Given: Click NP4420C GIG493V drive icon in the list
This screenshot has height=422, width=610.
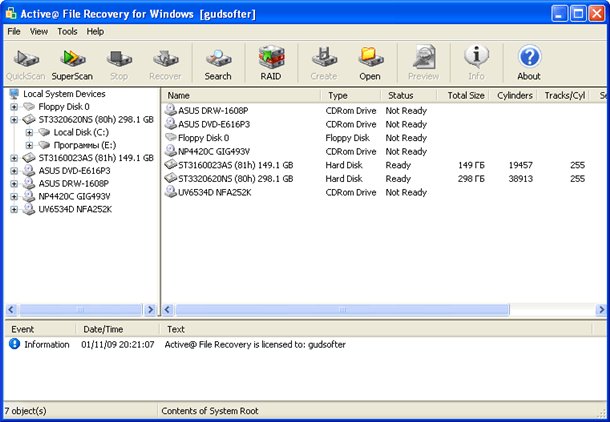Looking at the screenshot, I should tap(170, 151).
